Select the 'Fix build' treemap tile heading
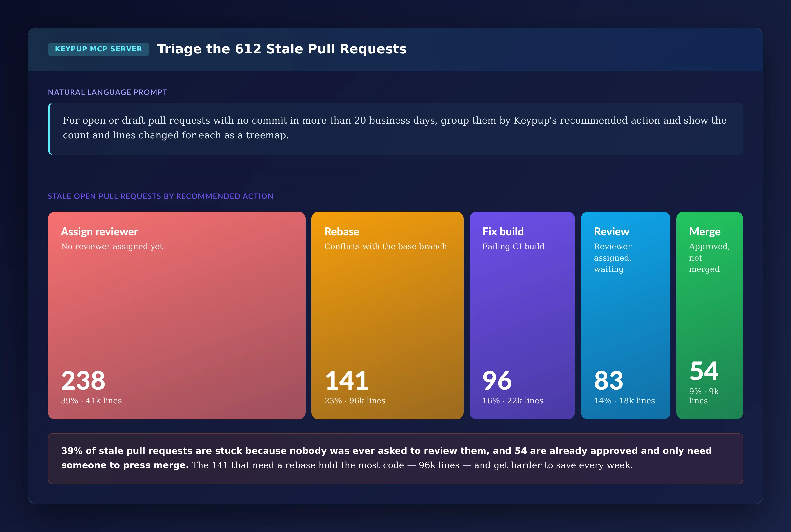Image resolution: width=791 pixels, height=532 pixels. (x=503, y=231)
